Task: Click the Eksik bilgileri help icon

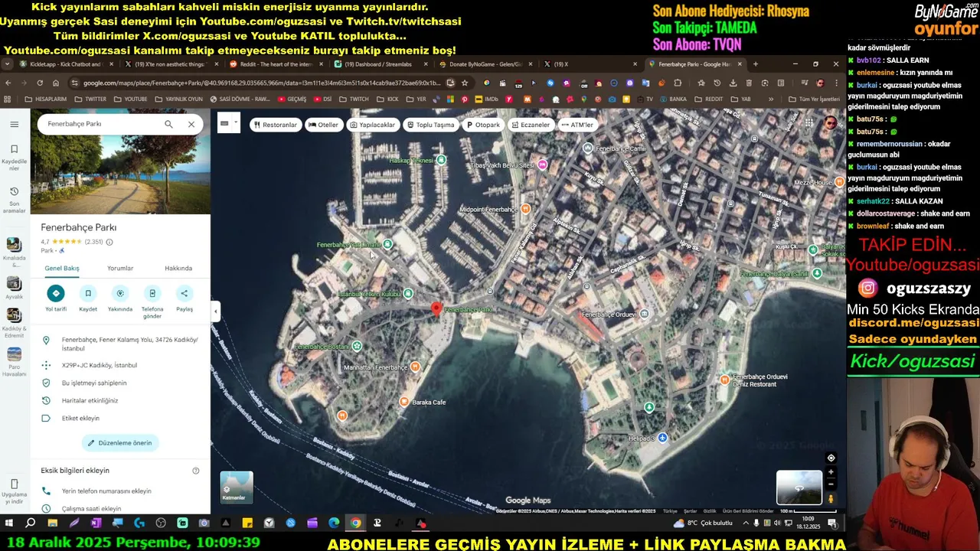Action: (196, 471)
